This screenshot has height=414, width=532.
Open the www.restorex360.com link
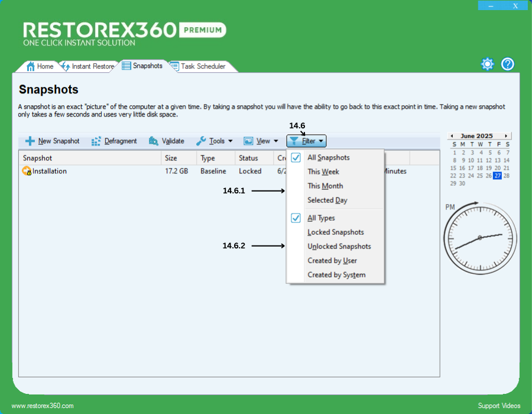click(43, 406)
